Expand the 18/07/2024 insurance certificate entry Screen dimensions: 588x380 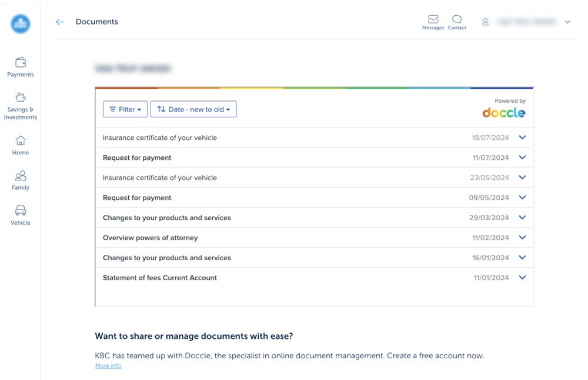522,137
